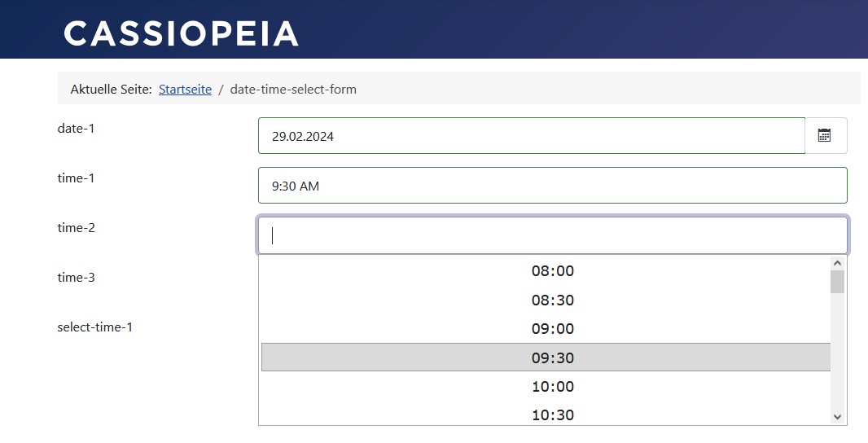Select 08:00 from the time list
Image resolution: width=868 pixels, height=443 pixels.
552,271
